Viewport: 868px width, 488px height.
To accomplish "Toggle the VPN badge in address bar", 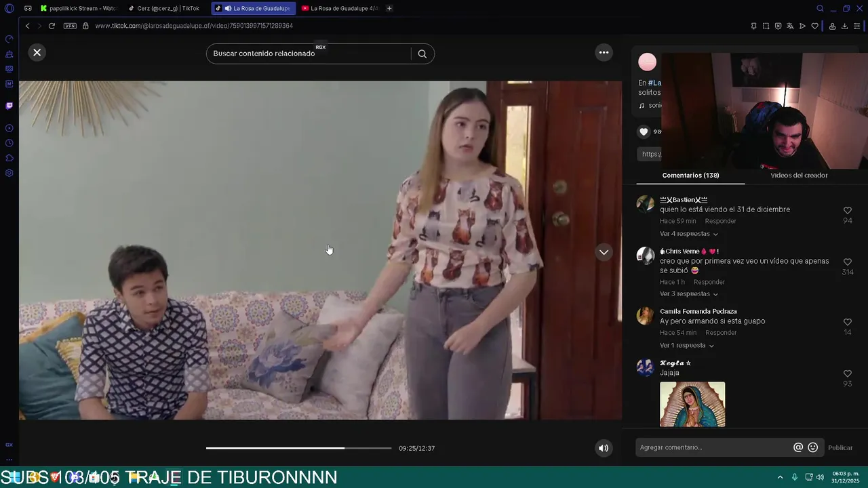I will pyautogui.click(x=70, y=26).
